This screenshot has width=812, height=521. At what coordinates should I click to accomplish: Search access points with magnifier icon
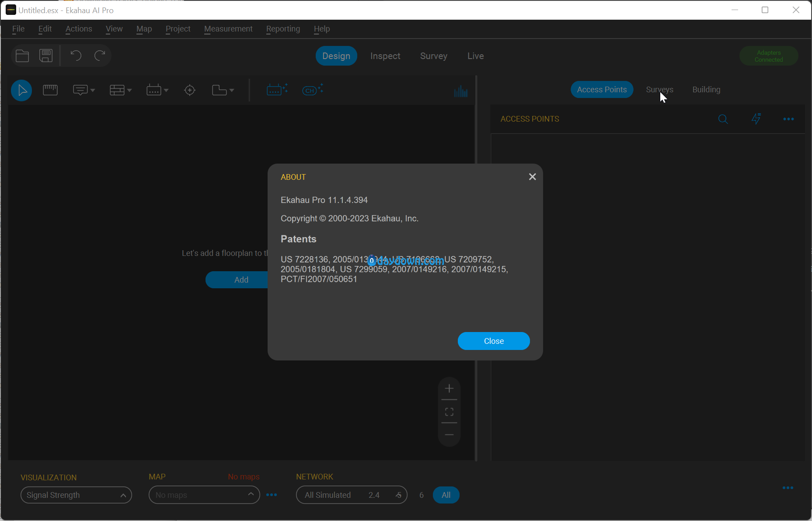click(x=723, y=119)
